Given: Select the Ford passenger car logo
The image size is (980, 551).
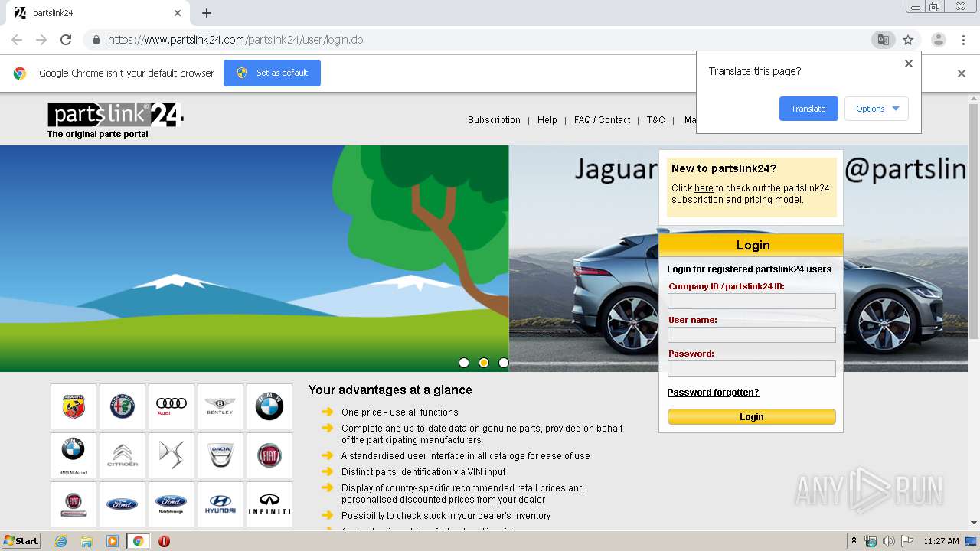Looking at the screenshot, I should pyautogui.click(x=122, y=504).
